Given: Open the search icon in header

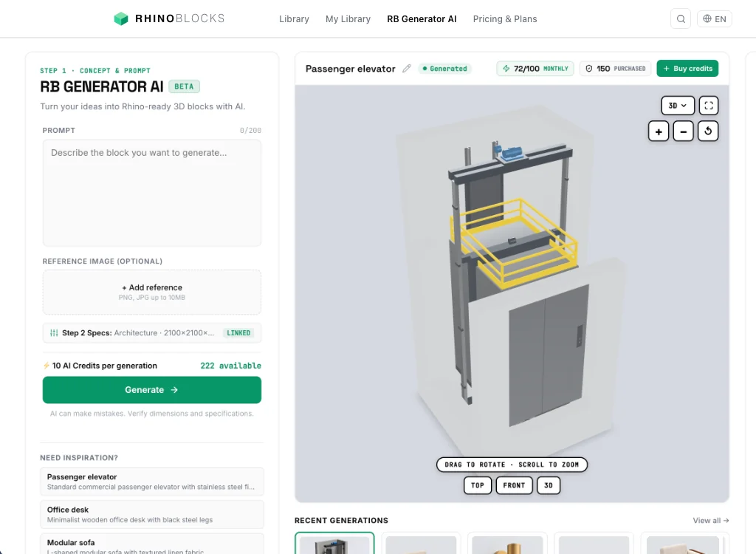Looking at the screenshot, I should coord(680,18).
